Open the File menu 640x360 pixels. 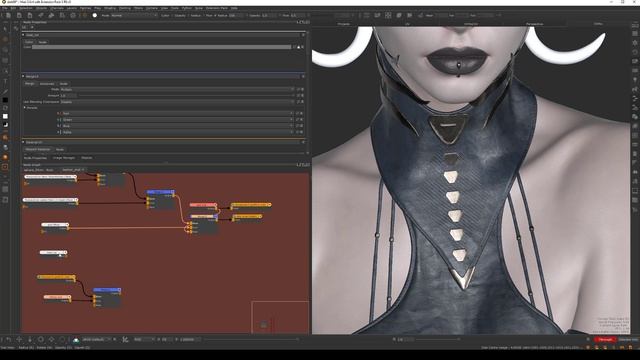click(4, 8)
